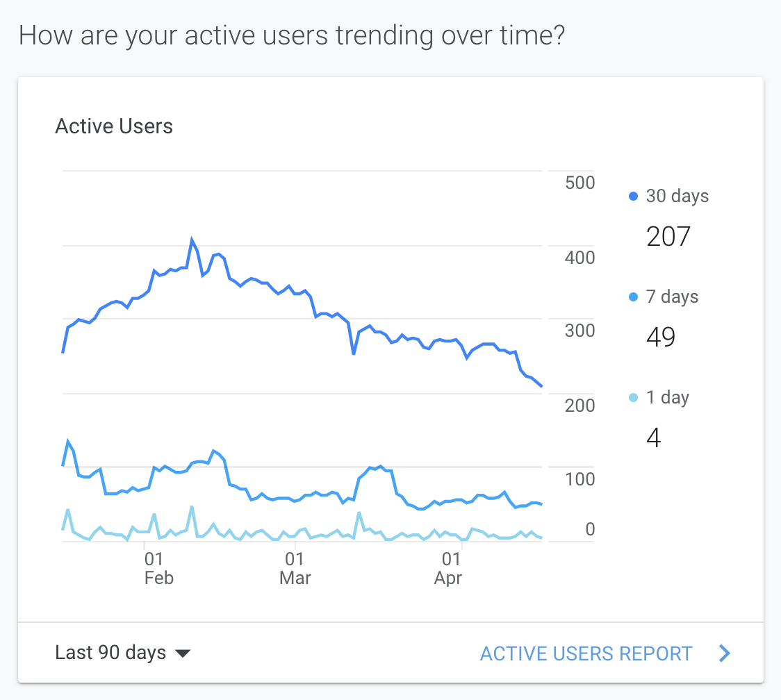This screenshot has width=781, height=700.
Task: Click the 49 value under 7 days
Action: pos(661,337)
